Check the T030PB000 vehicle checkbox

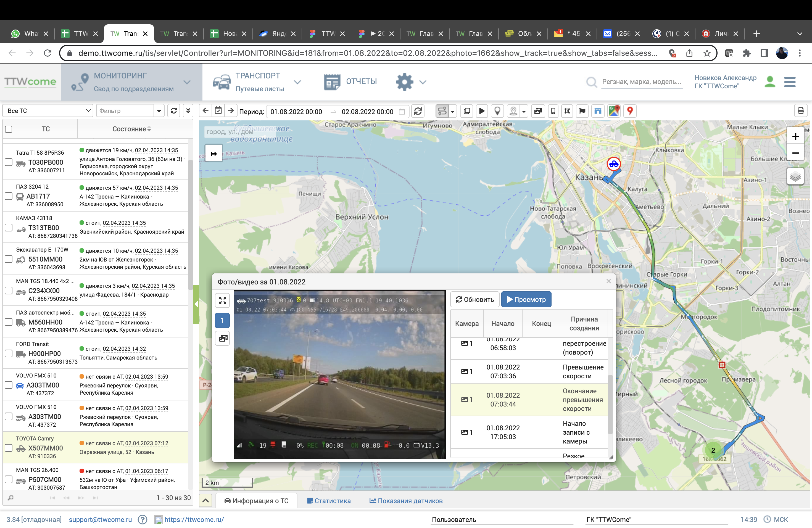pos(9,162)
